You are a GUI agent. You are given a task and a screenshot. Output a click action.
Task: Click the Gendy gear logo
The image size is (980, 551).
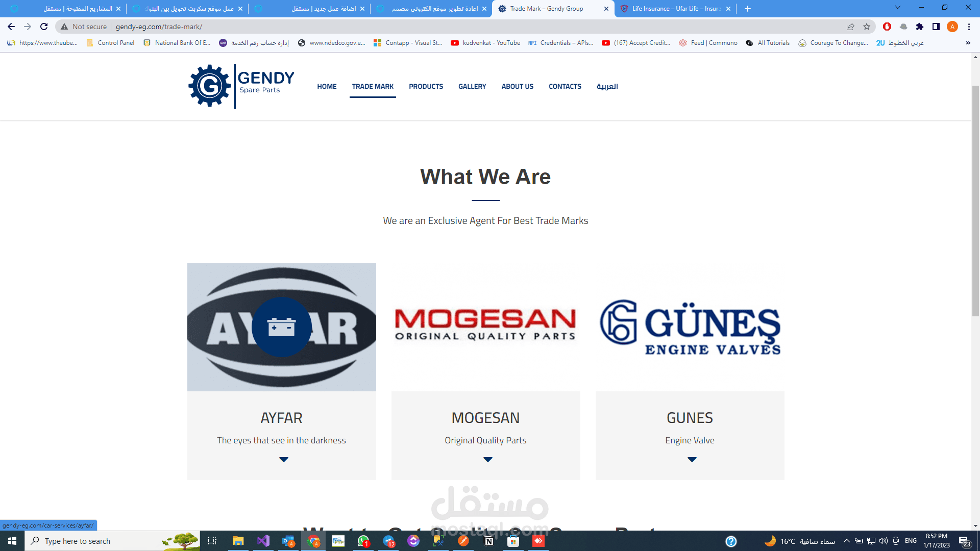[x=209, y=86]
